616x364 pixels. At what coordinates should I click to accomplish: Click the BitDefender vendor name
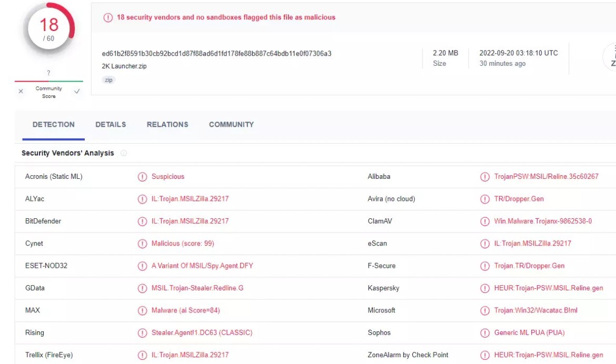(x=43, y=221)
